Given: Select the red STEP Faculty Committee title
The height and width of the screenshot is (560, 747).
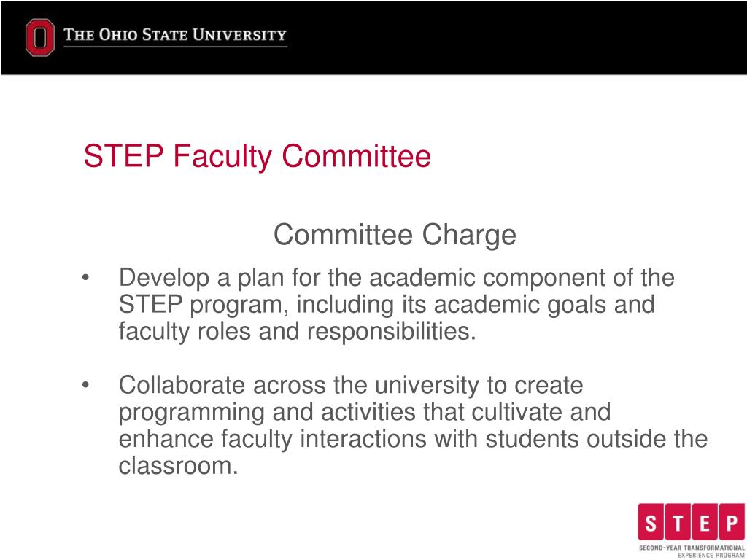Looking at the screenshot, I should point(257,156).
